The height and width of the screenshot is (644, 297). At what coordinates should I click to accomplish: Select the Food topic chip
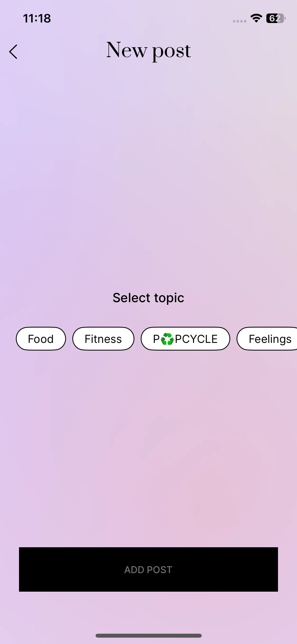[41, 339]
